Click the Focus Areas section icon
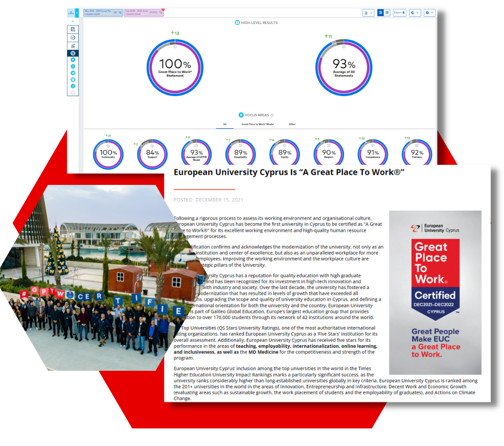 241,115
